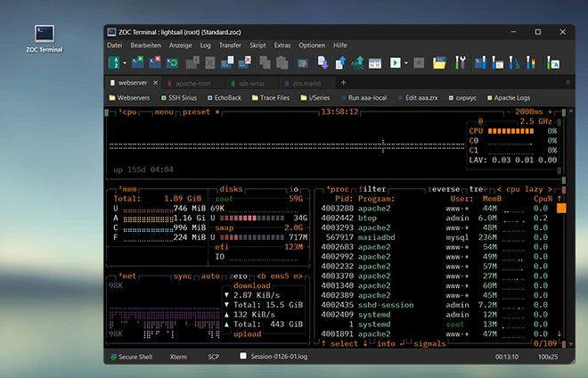Click the last toolbar icon labeled A
Screen dimensions: 588x378
coord(552,63)
